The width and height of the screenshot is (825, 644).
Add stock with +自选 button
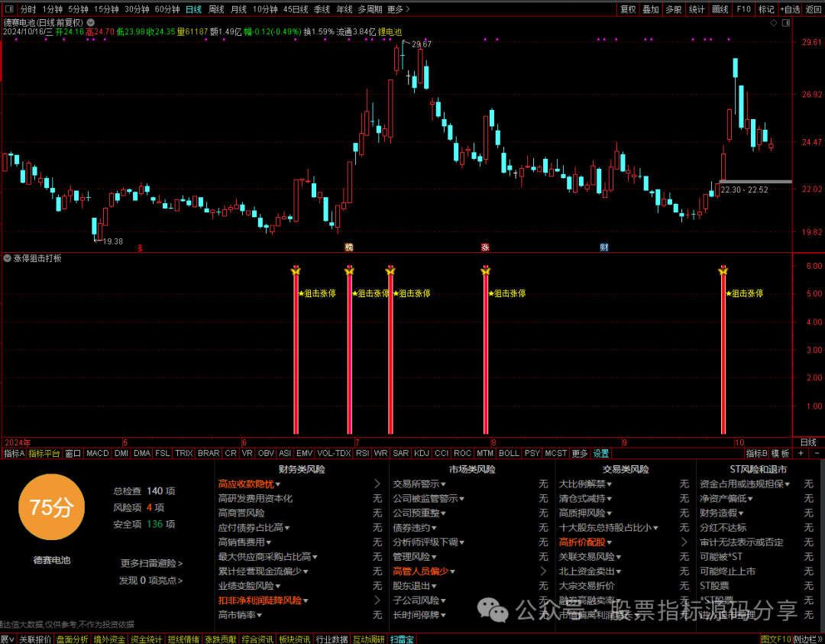(x=791, y=9)
